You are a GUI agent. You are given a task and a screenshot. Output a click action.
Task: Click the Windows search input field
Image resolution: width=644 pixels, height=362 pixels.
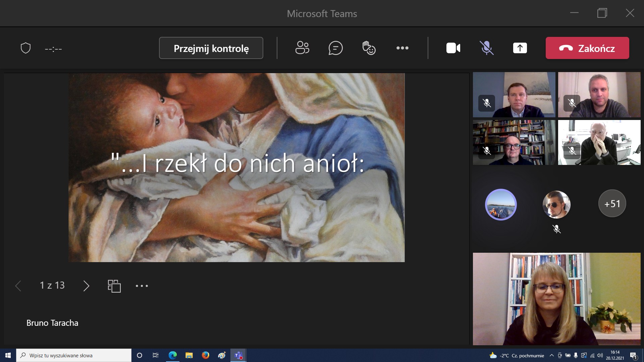pyautogui.click(x=77, y=355)
